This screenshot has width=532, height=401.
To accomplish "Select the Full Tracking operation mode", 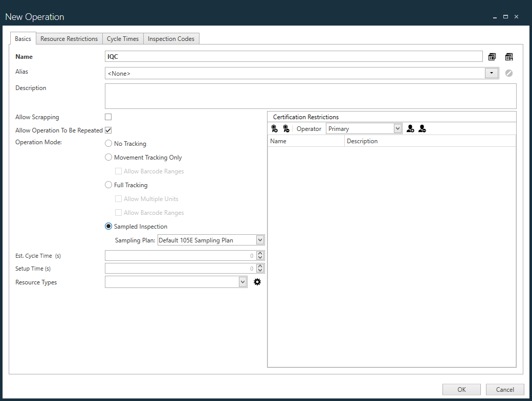I will pyautogui.click(x=108, y=185).
